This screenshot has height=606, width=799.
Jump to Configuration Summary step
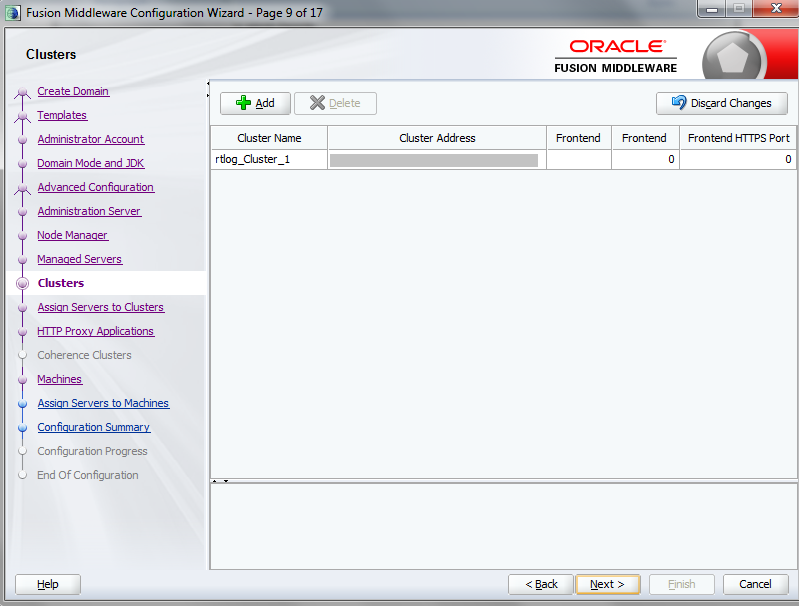94,427
